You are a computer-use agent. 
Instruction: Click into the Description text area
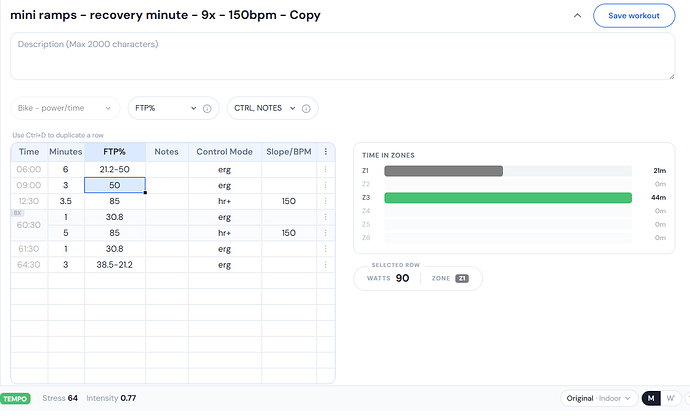tap(342, 56)
